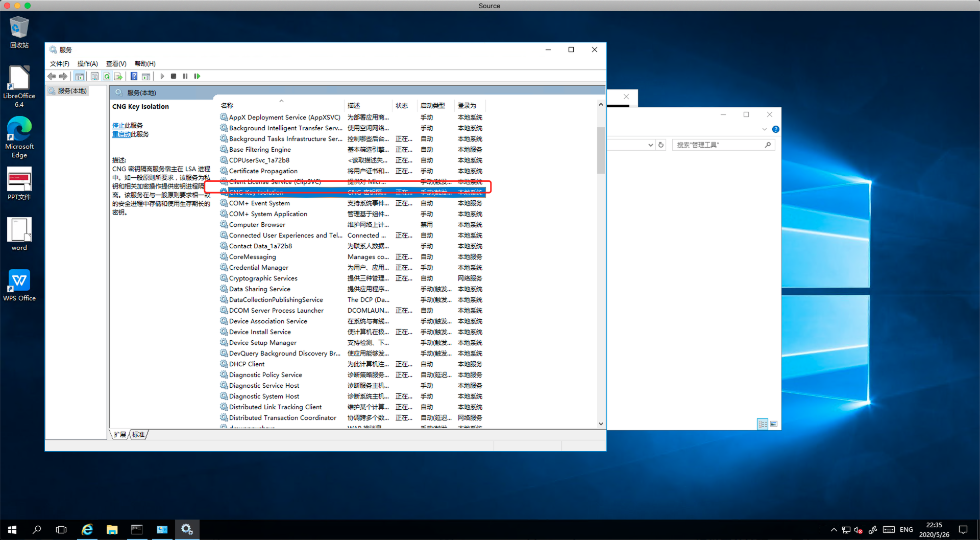Click the Properties toolbar icon
Viewport: 980px width, 540px height.
(94, 77)
